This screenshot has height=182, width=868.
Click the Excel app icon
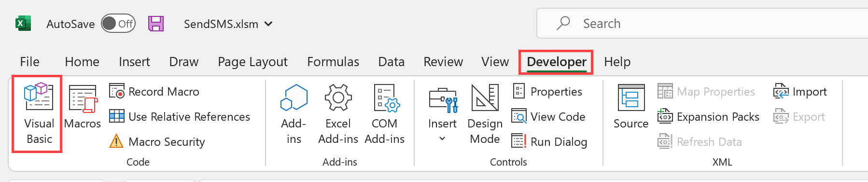tap(23, 23)
